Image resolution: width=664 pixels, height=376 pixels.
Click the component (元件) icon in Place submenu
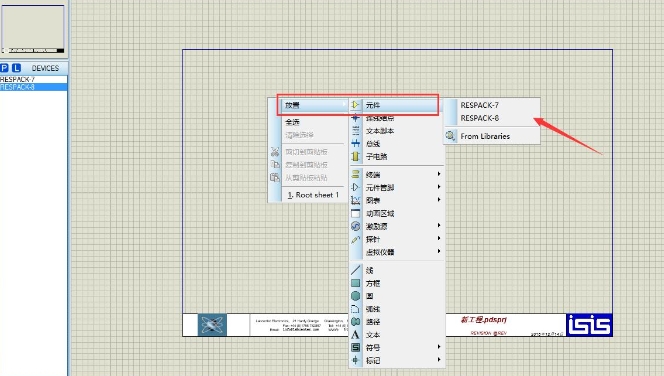tap(355, 105)
